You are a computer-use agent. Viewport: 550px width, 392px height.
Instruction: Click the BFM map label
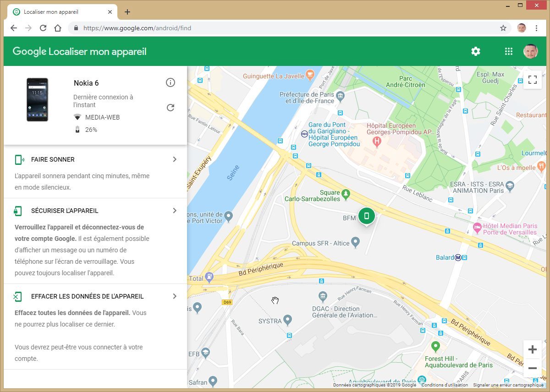(x=349, y=218)
